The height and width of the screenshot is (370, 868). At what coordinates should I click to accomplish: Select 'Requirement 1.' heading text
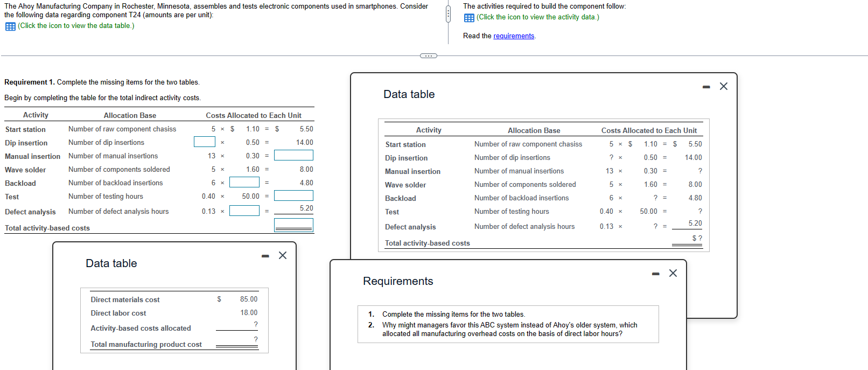30,82
